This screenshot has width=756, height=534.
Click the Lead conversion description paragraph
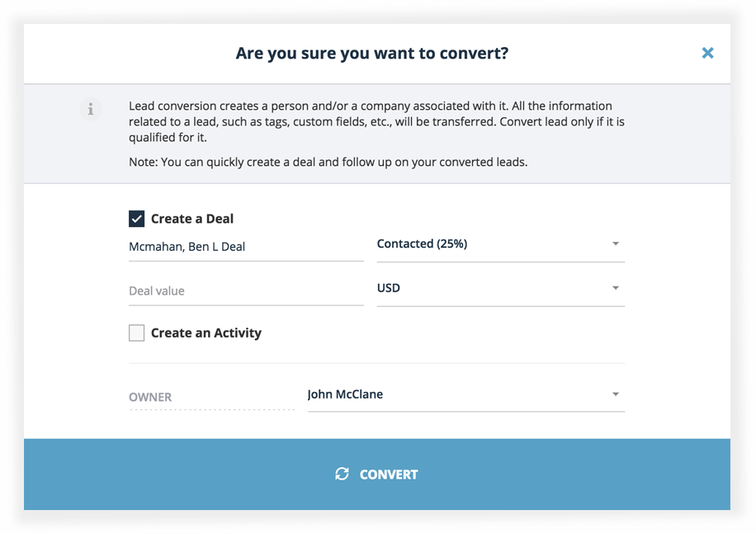(371, 122)
